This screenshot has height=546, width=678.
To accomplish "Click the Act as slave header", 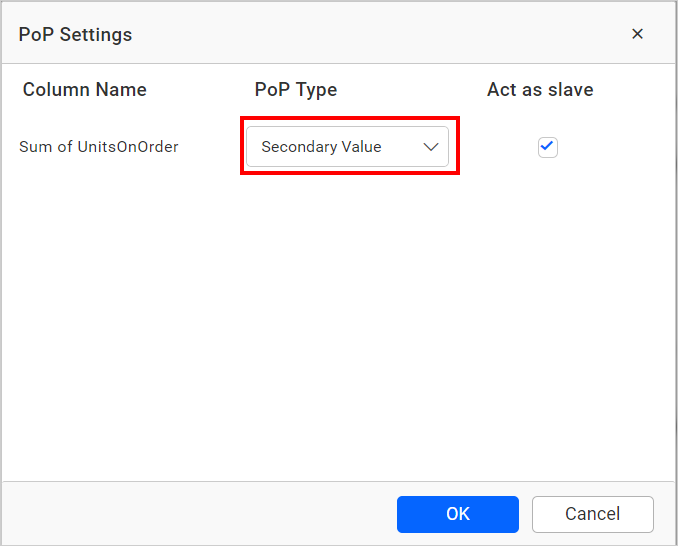I will pos(540,89).
